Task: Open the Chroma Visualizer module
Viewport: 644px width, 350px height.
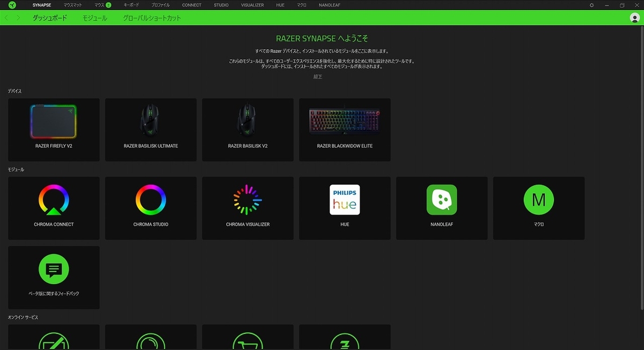Action: click(248, 208)
